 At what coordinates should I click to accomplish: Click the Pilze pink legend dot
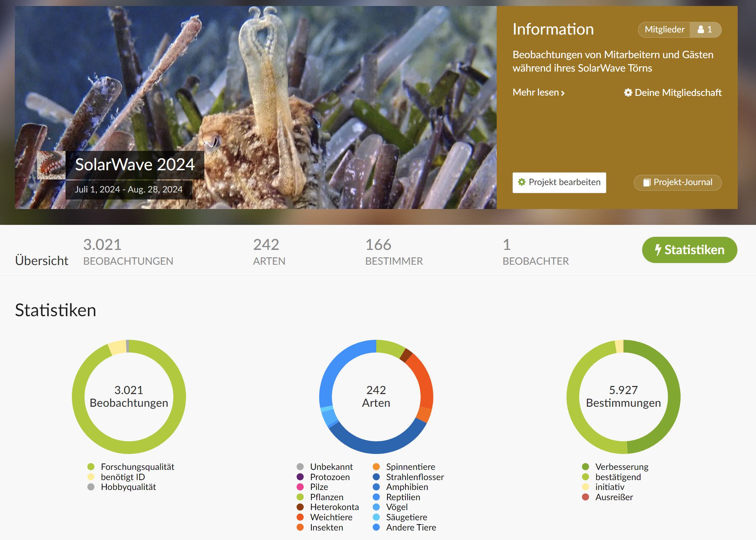300,487
